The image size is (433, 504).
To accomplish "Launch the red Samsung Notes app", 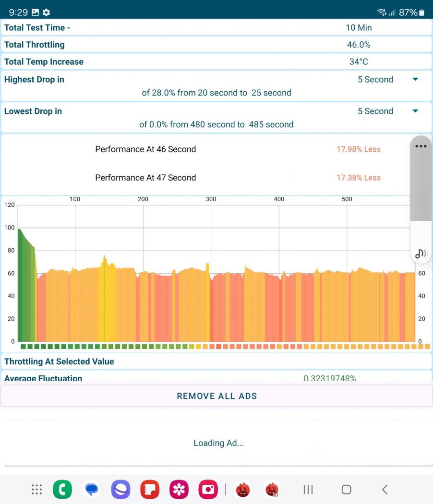I will coord(150,490).
